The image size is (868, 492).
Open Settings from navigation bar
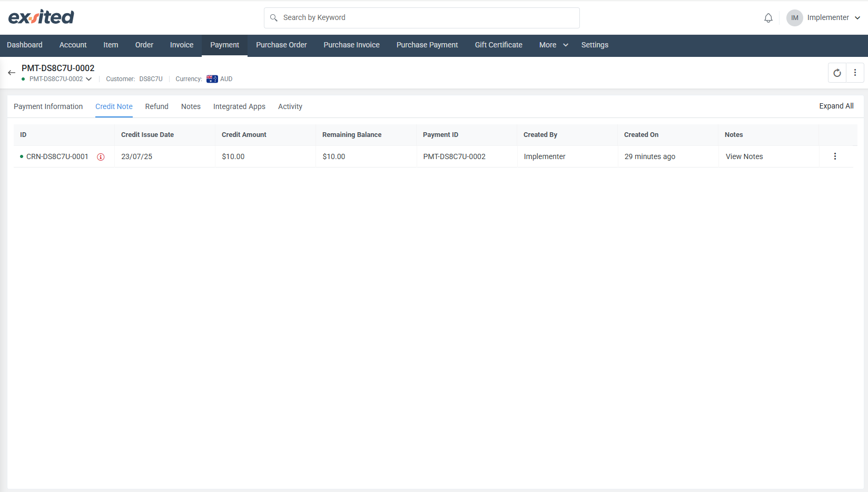pos(595,45)
